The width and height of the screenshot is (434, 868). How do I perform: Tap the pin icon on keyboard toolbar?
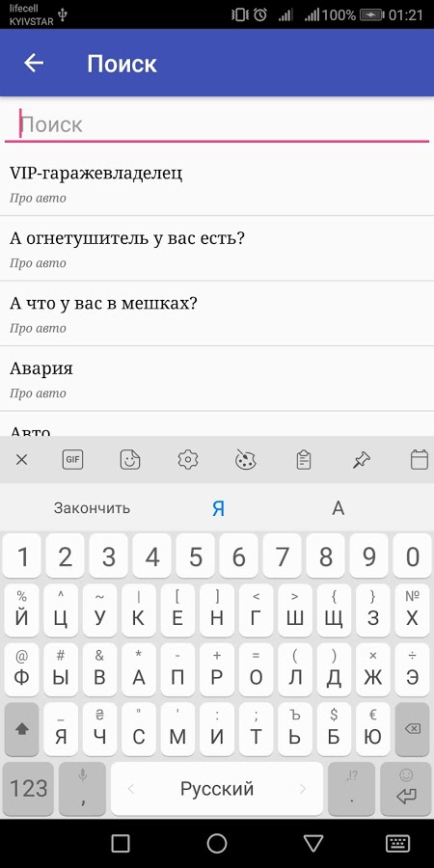click(x=361, y=459)
